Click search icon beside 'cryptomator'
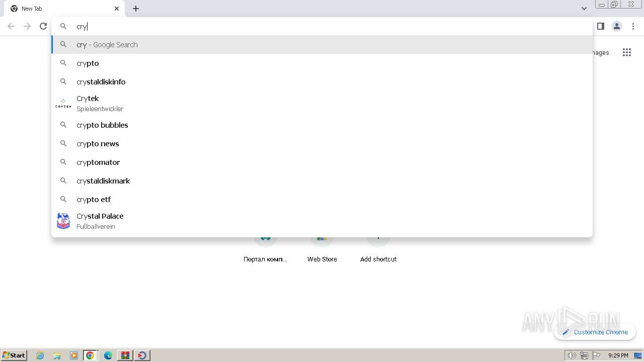The image size is (644, 362). click(63, 162)
